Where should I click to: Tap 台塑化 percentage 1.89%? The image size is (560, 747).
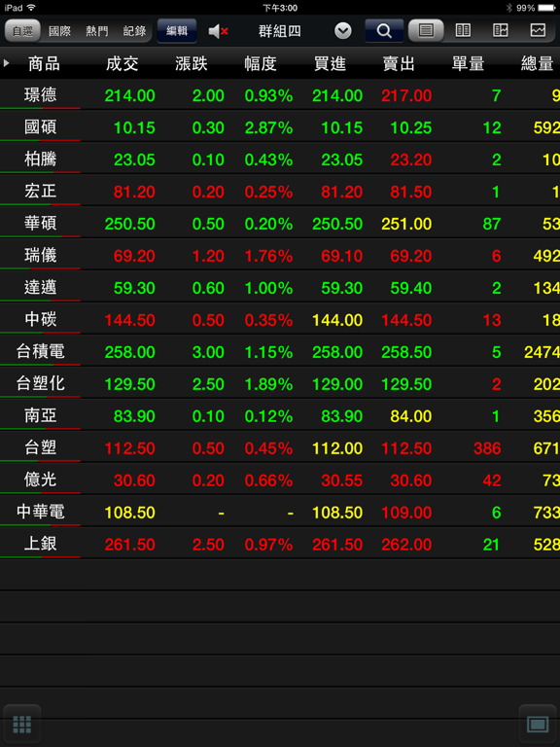[268, 384]
